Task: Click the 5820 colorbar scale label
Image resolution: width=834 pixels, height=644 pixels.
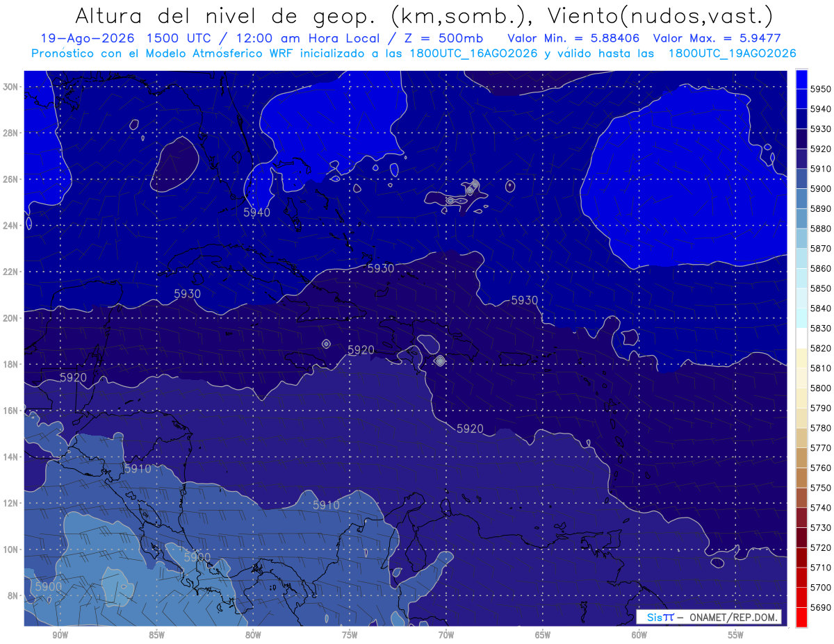Action: [821, 348]
